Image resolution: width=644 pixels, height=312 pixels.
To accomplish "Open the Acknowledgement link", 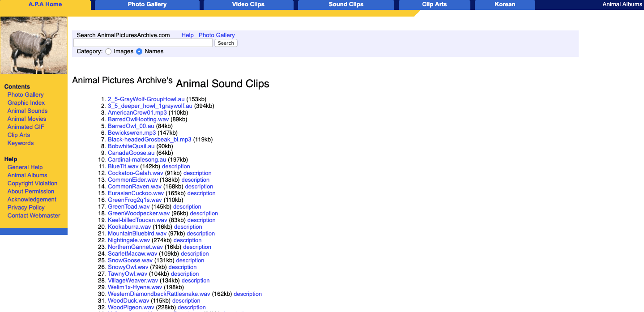I will (32, 200).
